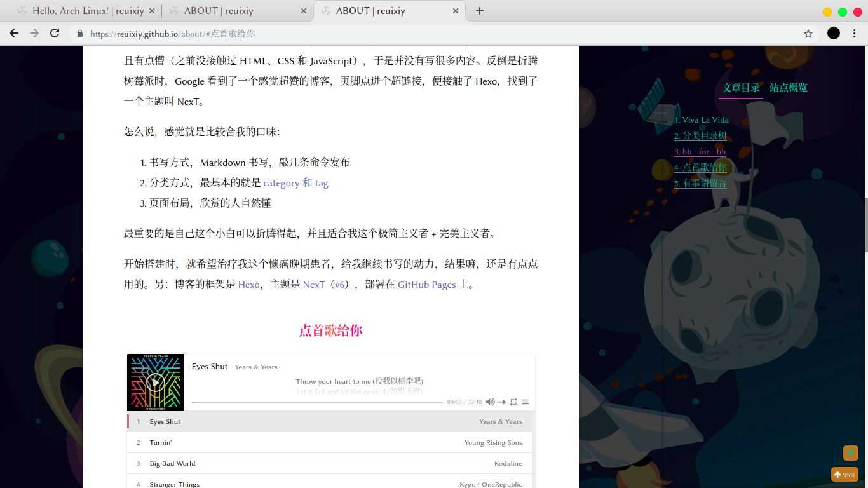Open the GitHub Pages link
868x488 pixels.
426,285
